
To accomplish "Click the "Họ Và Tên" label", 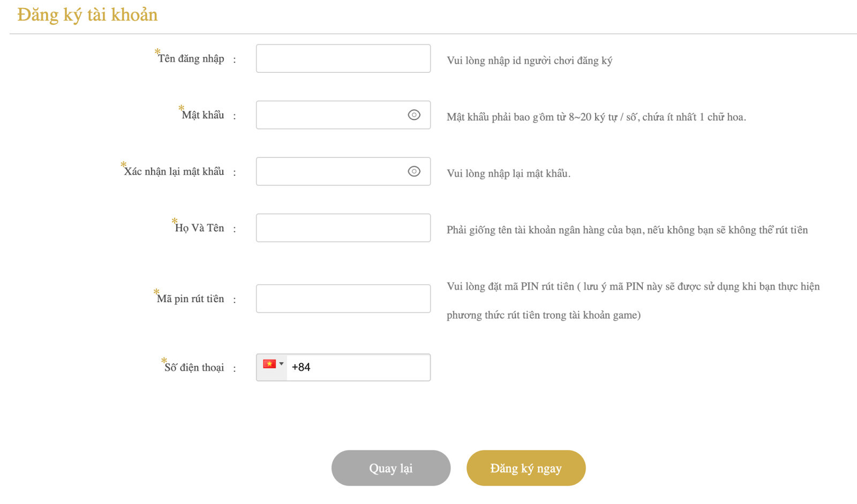I will (199, 228).
